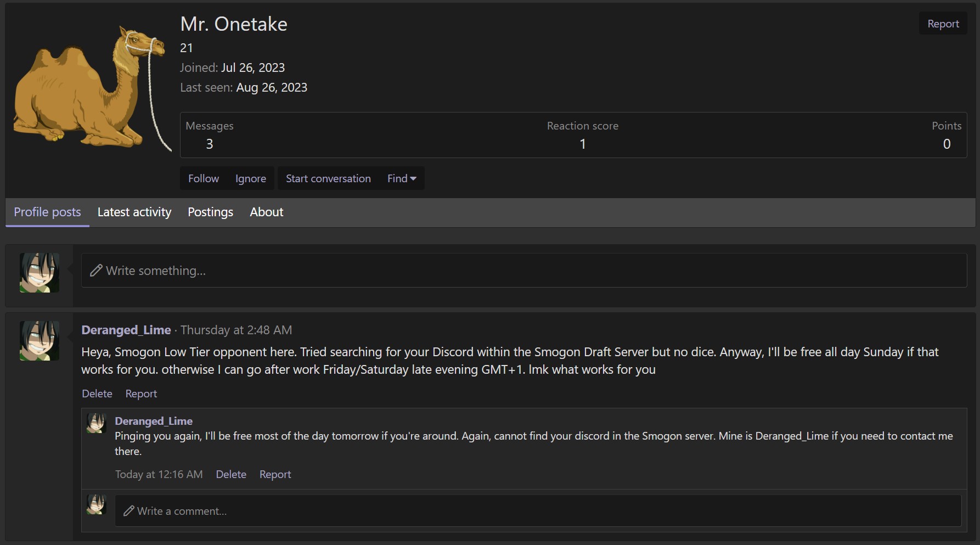Click the small avatar on Deranged_Lime's comment
The width and height of the screenshot is (980, 545).
click(97, 423)
